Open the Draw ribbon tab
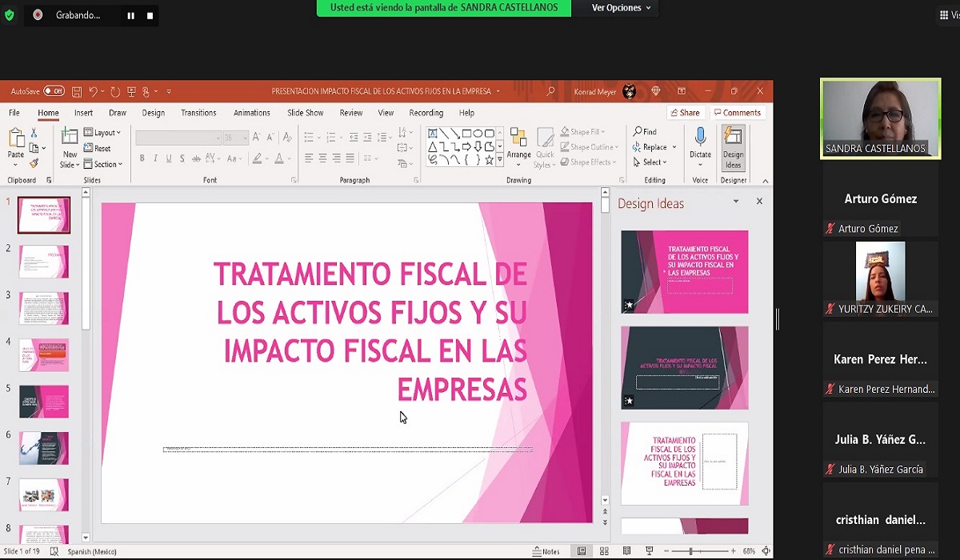This screenshot has width=960, height=560. click(118, 113)
